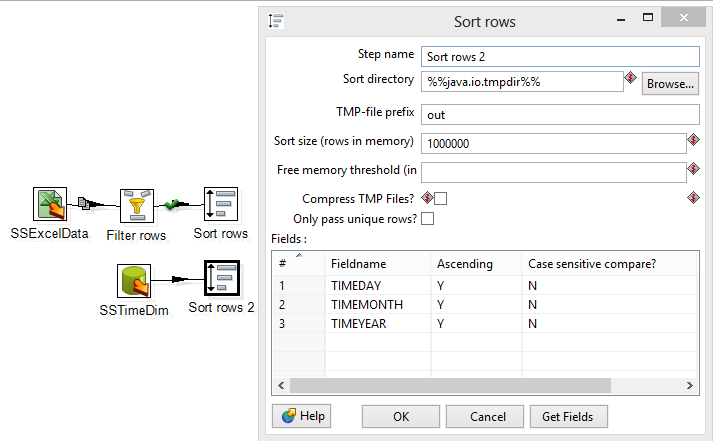The height and width of the screenshot is (441, 713).
Task: Click the hop arrow from SSTimeDim to Sort rows 2
Action: tap(180, 279)
